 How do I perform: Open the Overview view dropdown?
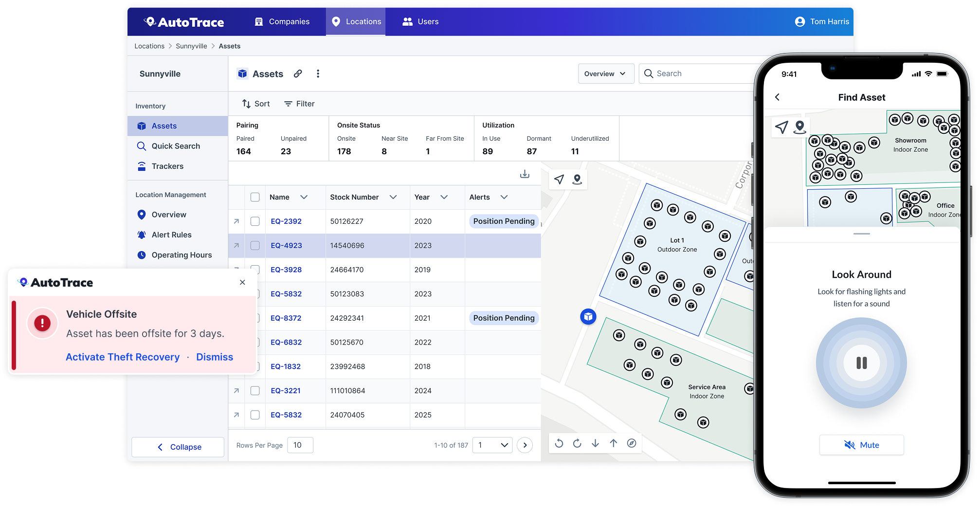coord(606,73)
